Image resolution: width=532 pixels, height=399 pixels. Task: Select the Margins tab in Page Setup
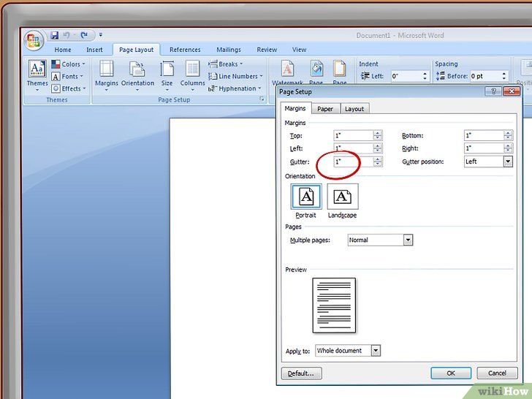(x=295, y=108)
